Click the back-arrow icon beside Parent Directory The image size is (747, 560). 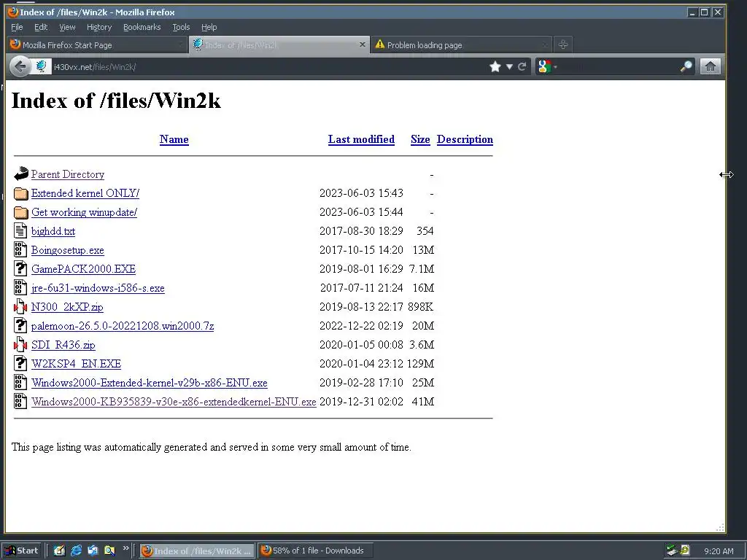click(20, 174)
